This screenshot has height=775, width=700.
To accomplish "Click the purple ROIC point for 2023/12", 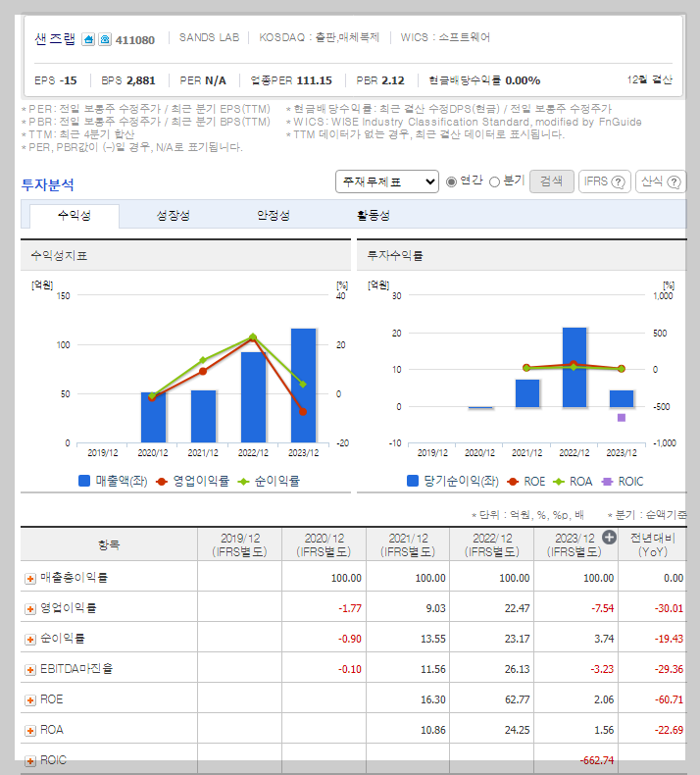I will click(622, 418).
